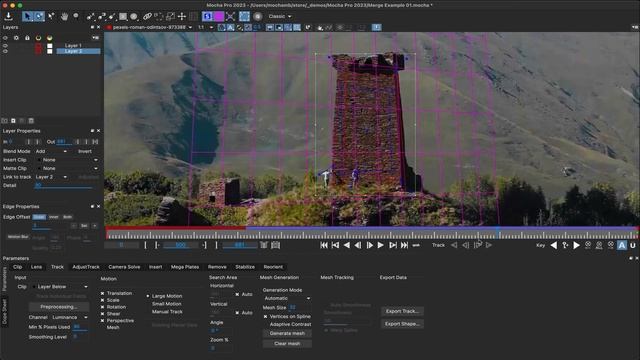Switch to the AdjustTrack tab
Image resolution: width=640 pixels, height=360 pixels.
click(86, 267)
